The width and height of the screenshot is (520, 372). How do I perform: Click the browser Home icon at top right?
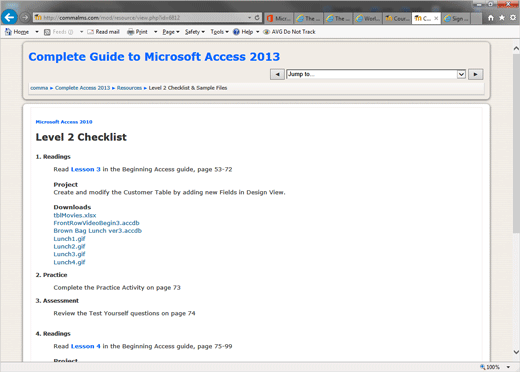click(491, 18)
